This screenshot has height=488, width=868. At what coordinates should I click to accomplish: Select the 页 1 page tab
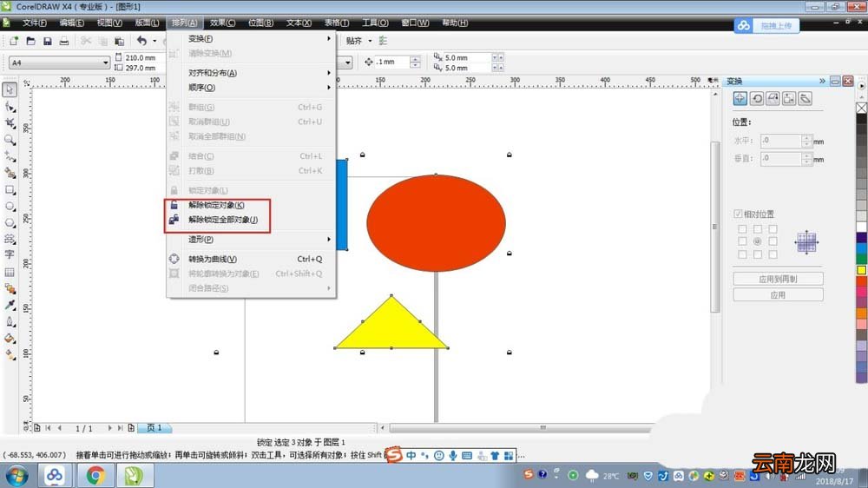click(155, 427)
